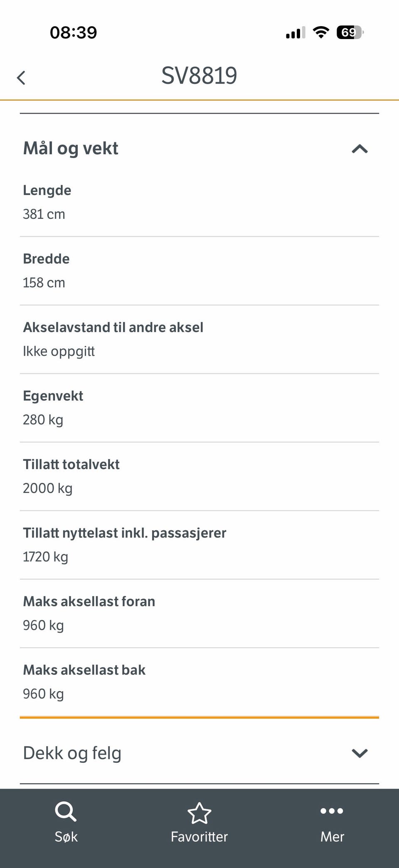Tap the Tillatt totalvekt 2000 kg entry
The width and height of the screenshot is (399, 868).
point(199,477)
